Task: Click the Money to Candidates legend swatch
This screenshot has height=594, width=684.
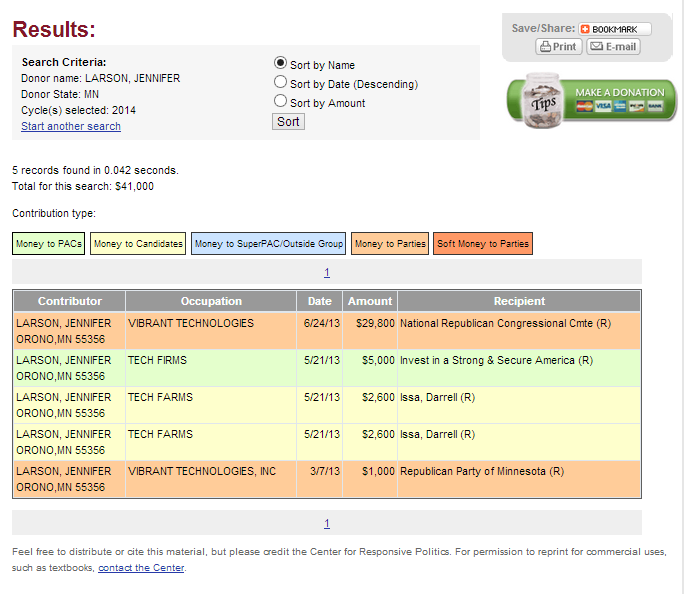Action: 138,243
